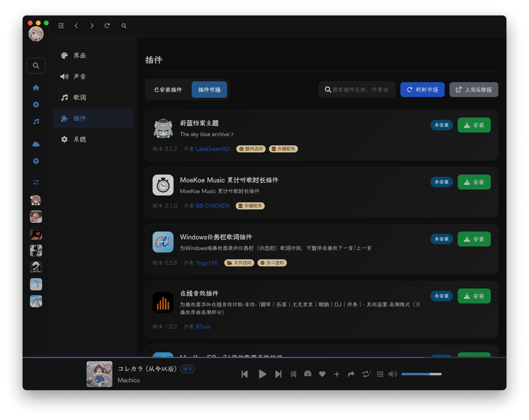Open the 标准 quality selector badge

point(187,369)
